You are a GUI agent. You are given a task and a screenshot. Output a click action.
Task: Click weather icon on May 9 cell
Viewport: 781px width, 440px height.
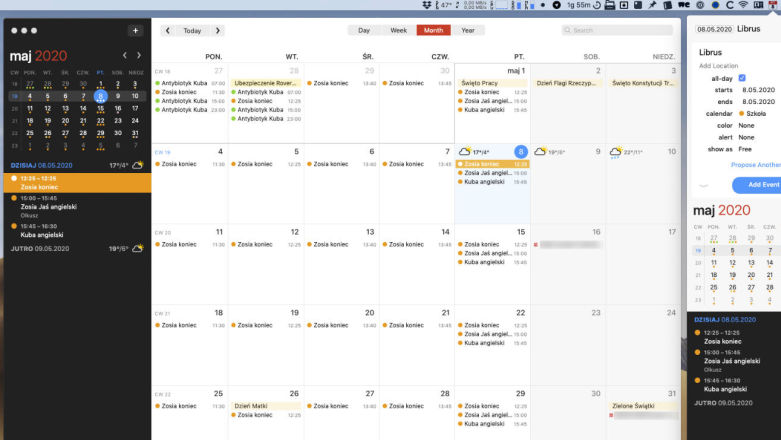point(540,151)
